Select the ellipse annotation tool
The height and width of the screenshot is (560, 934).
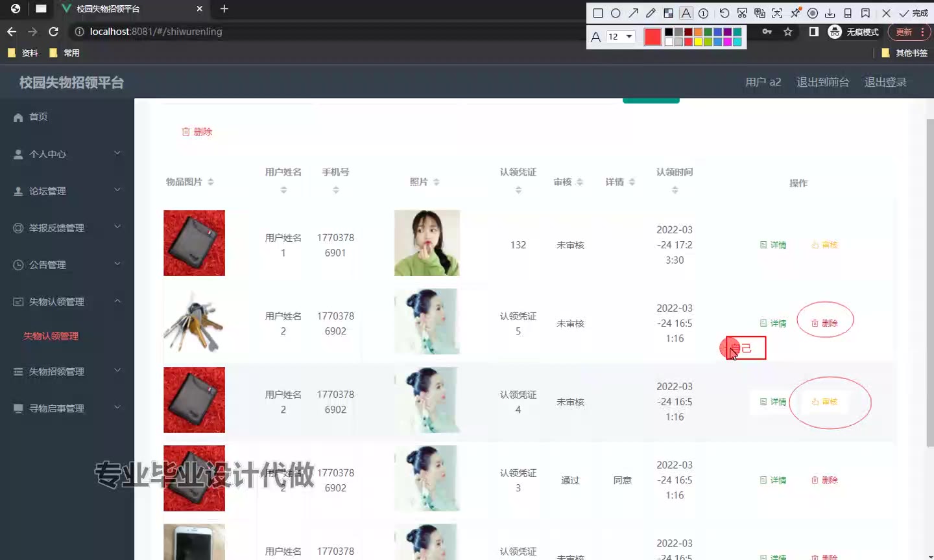pos(616,13)
